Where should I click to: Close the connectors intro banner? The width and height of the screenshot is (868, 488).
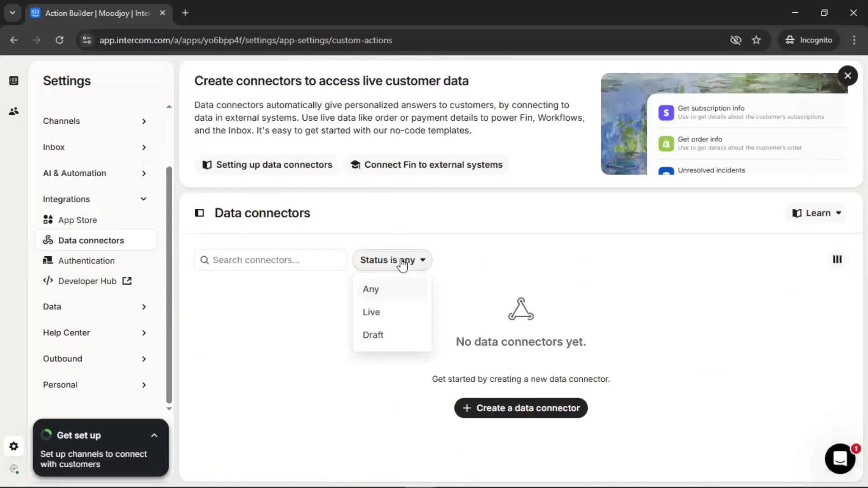pyautogui.click(x=848, y=75)
